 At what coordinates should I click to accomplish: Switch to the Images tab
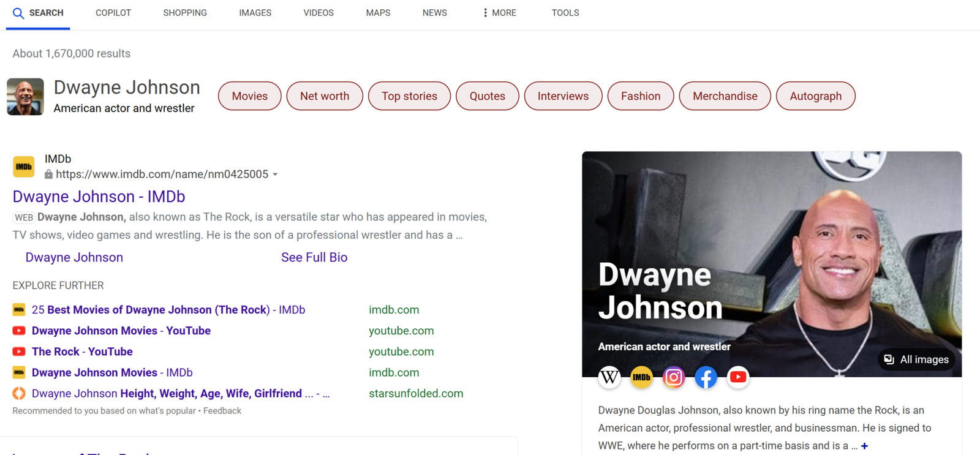[x=255, y=13]
